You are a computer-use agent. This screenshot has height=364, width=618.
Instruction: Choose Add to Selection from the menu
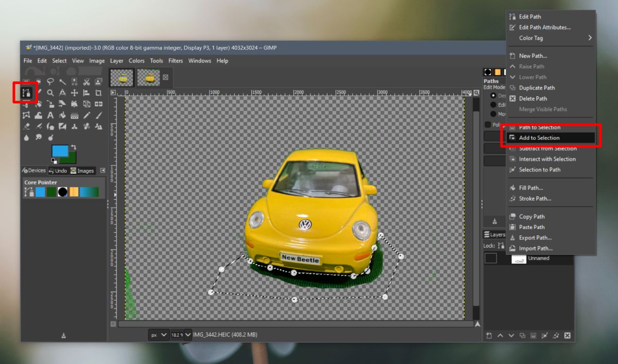pyautogui.click(x=539, y=137)
